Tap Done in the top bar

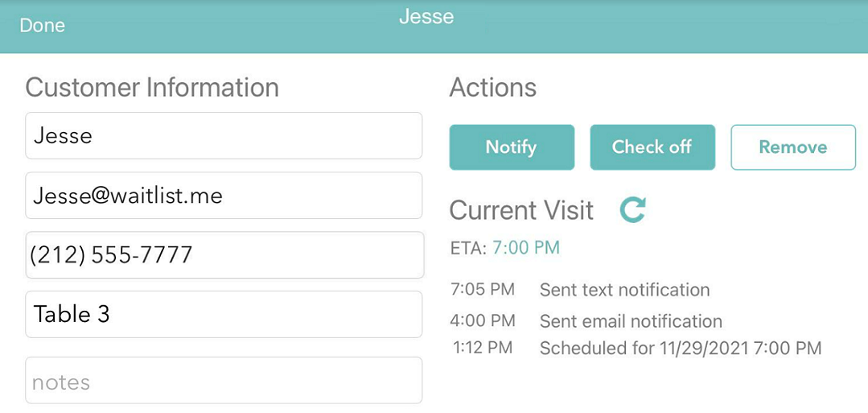(x=42, y=26)
